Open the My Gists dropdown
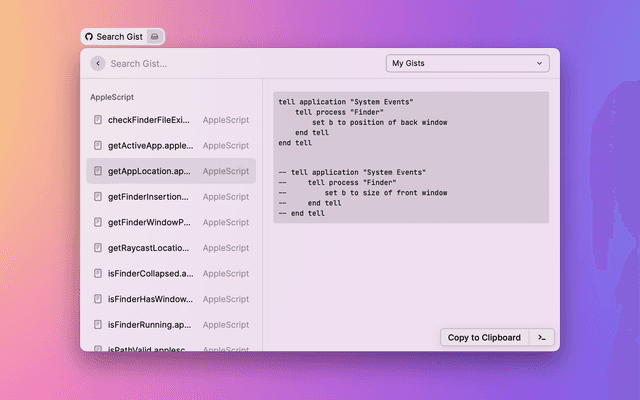 pos(467,63)
